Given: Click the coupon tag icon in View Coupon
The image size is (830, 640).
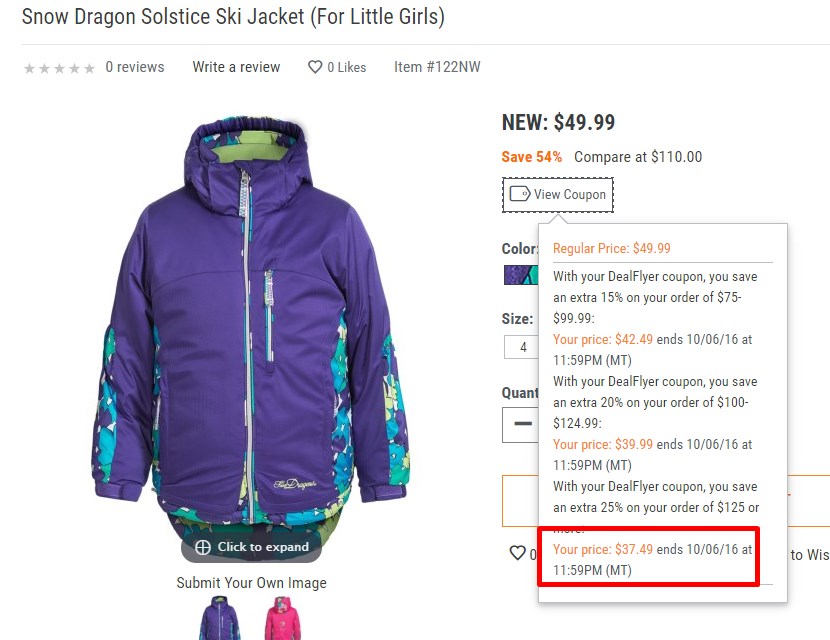Looking at the screenshot, I should pos(519,194).
